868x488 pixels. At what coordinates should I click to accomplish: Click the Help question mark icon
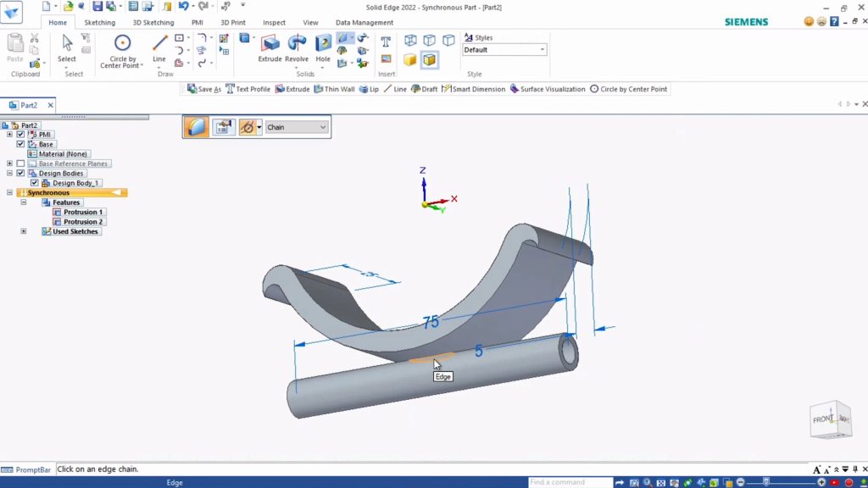[834, 21]
